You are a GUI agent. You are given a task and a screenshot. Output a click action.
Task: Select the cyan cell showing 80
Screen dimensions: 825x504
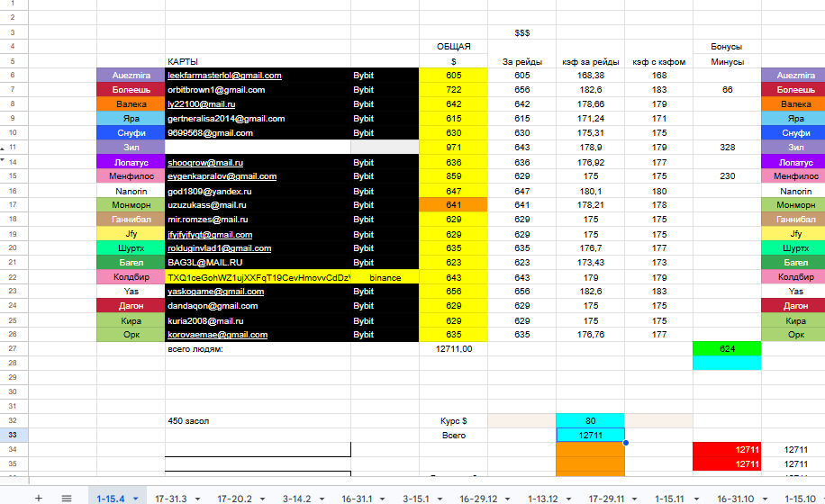click(x=590, y=420)
